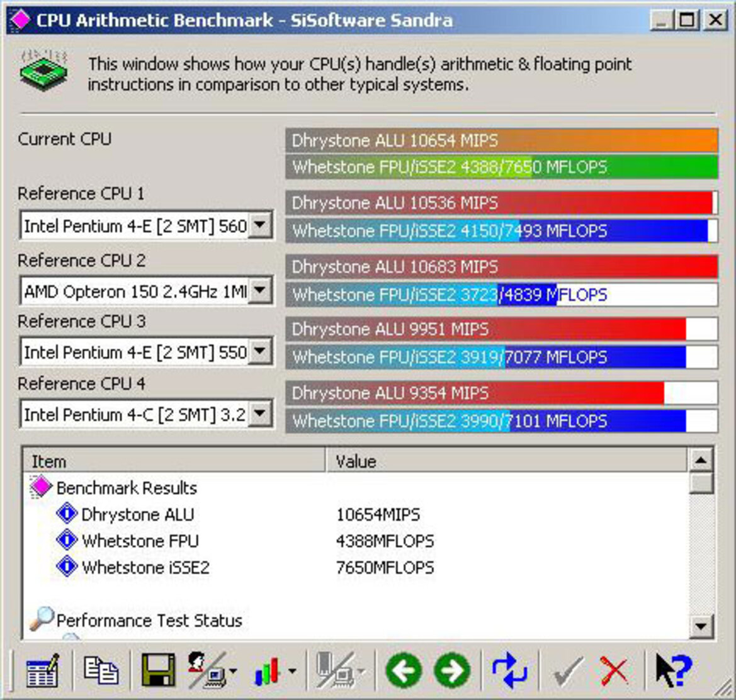Select the AMD Opteron 150 combo box
736x700 pixels.
(x=146, y=291)
